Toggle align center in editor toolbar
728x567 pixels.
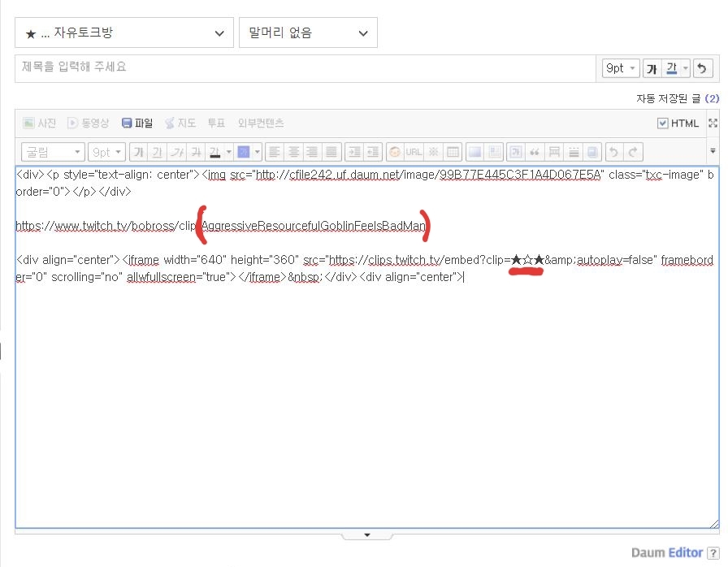coord(293,152)
